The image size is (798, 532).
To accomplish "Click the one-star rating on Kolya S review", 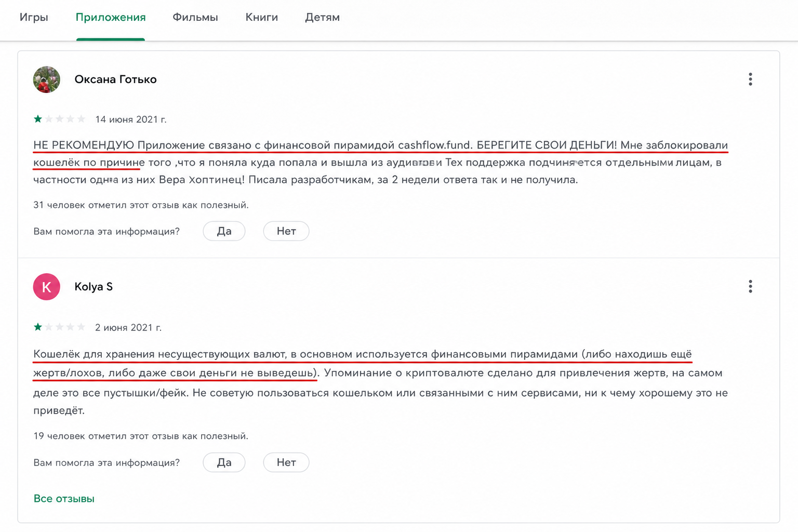I will 59,327.
